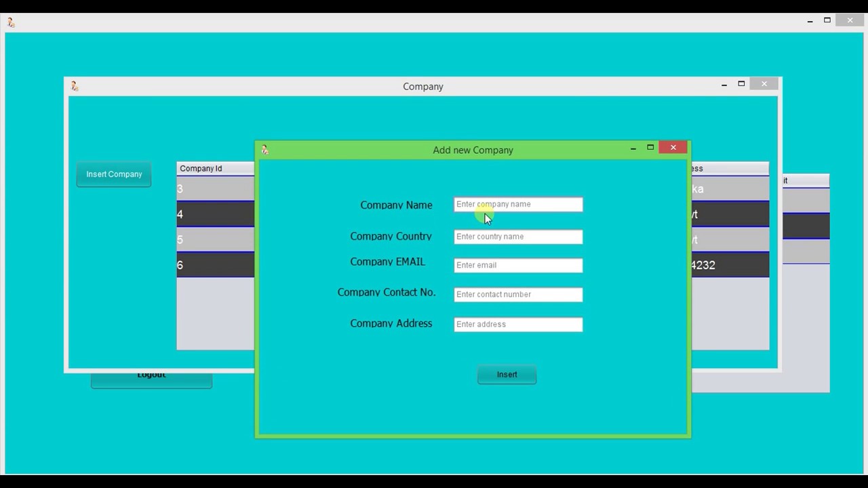
Task: Close the Company window
Action: coord(764,84)
